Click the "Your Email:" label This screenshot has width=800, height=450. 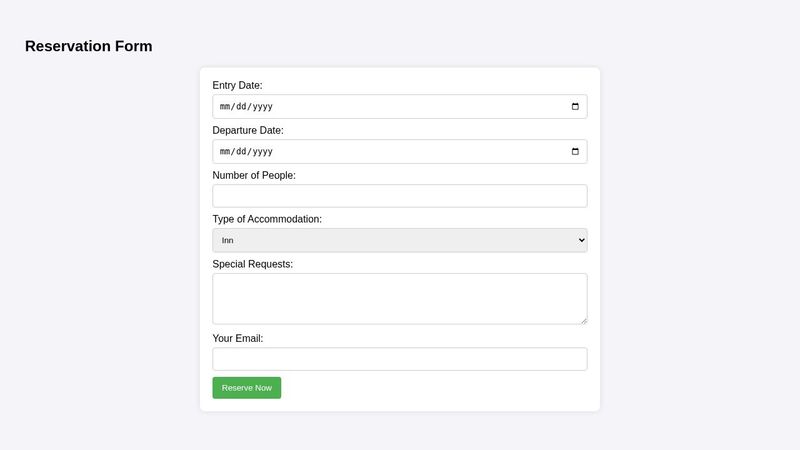click(237, 338)
